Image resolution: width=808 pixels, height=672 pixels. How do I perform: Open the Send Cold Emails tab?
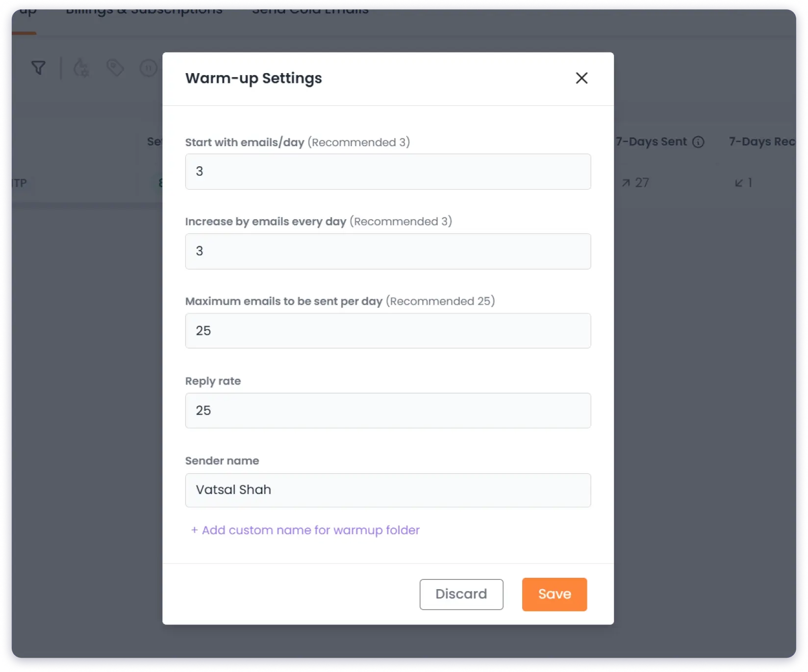[x=309, y=9]
